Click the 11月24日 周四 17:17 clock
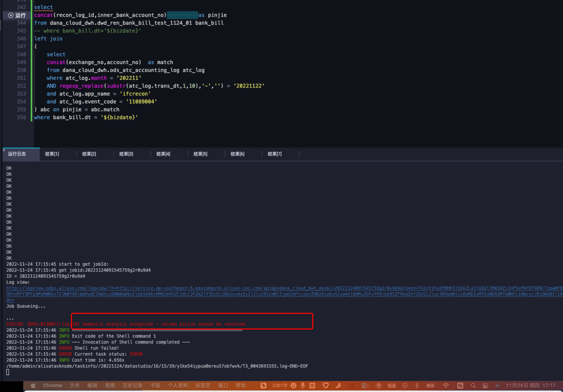 tap(531, 385)
